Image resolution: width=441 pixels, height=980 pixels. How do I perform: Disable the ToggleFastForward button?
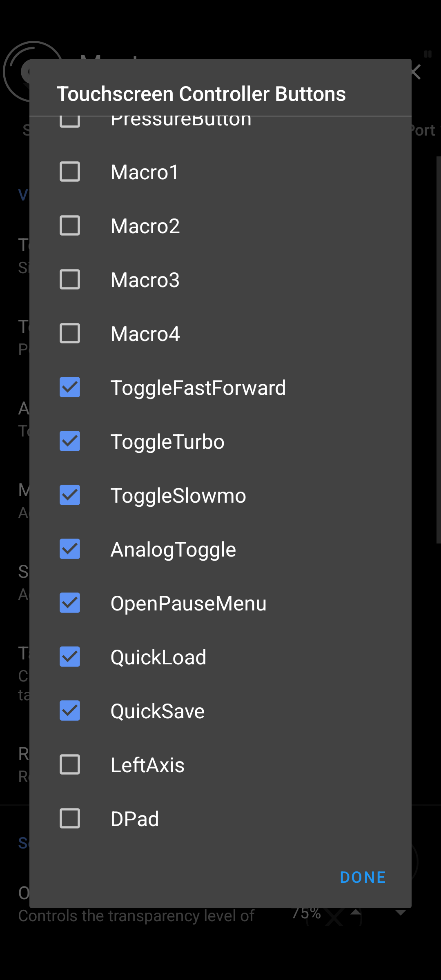pos(69,387)
